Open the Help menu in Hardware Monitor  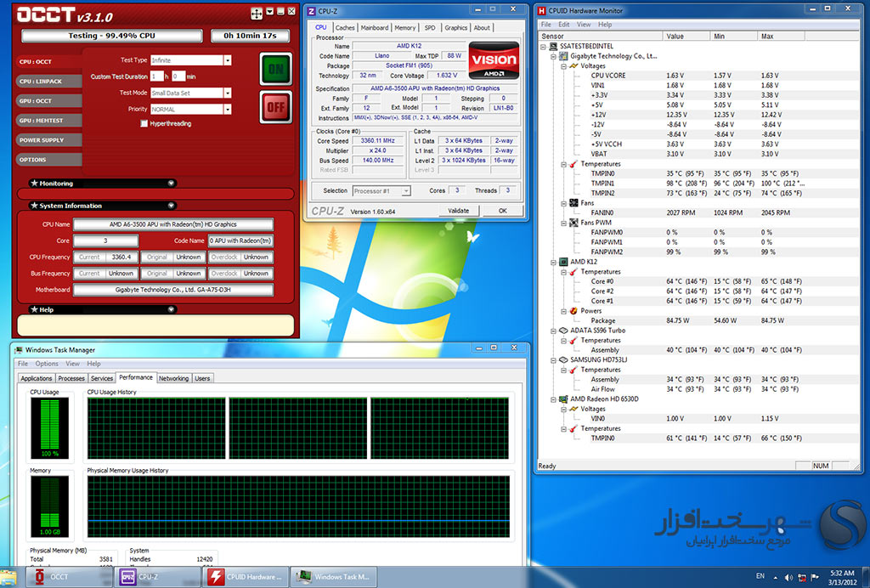pyautogui.click(x=605, y=25)
